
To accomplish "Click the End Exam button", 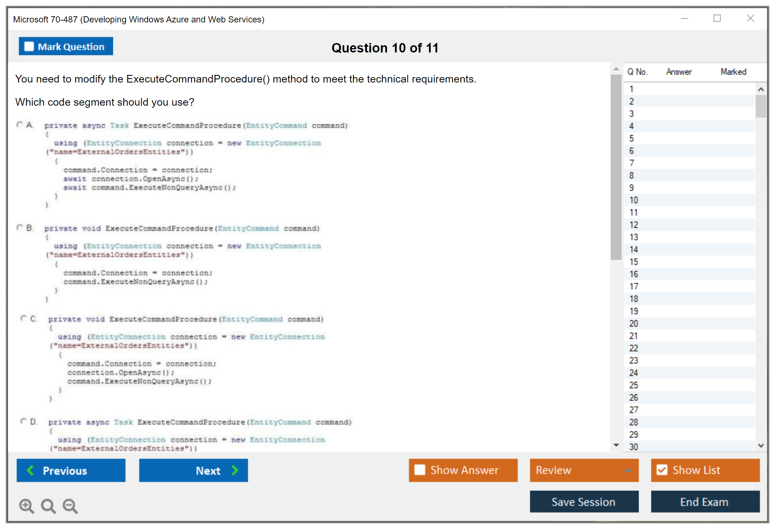I will pos(705,502).
